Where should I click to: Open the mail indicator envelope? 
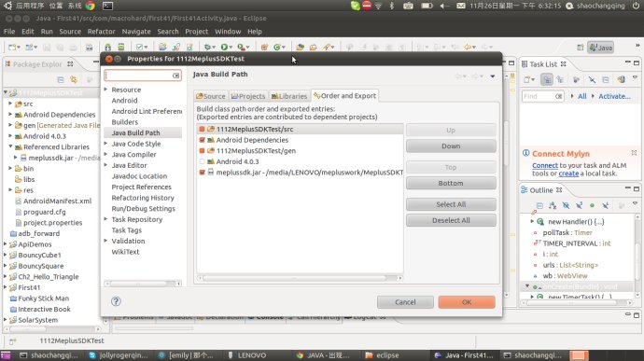(461, 6)
